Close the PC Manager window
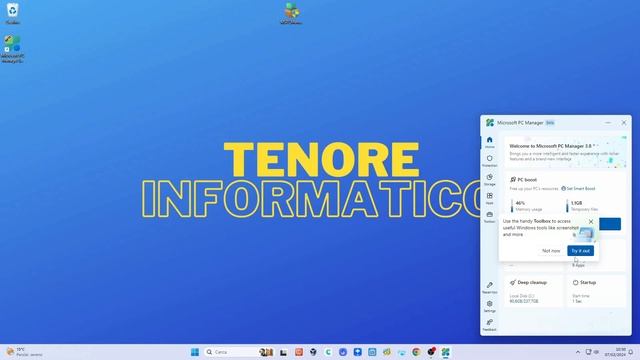The image size is (640, 360). coord(624,122)
